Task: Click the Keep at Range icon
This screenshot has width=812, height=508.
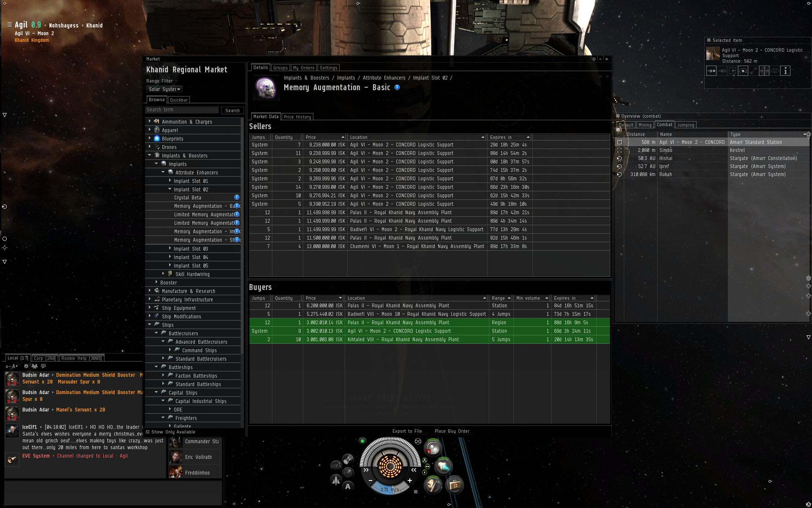Action: click(754, 71)
